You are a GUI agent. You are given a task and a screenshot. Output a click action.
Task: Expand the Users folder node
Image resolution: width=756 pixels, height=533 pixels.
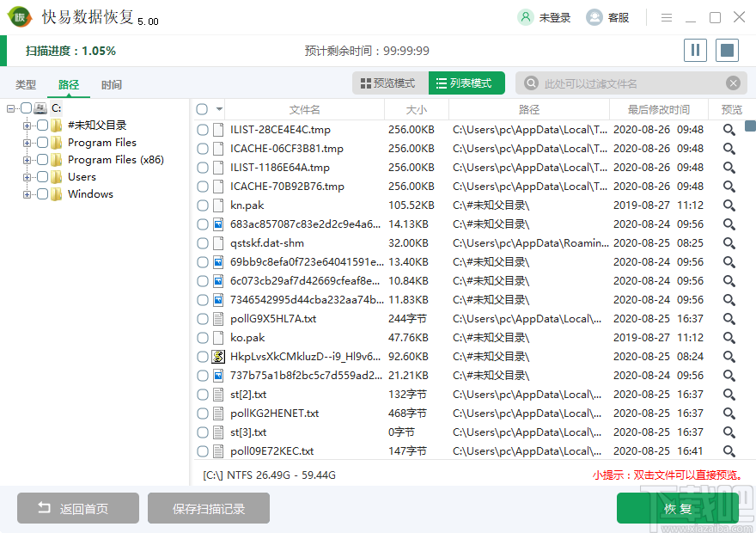[27, 177]
